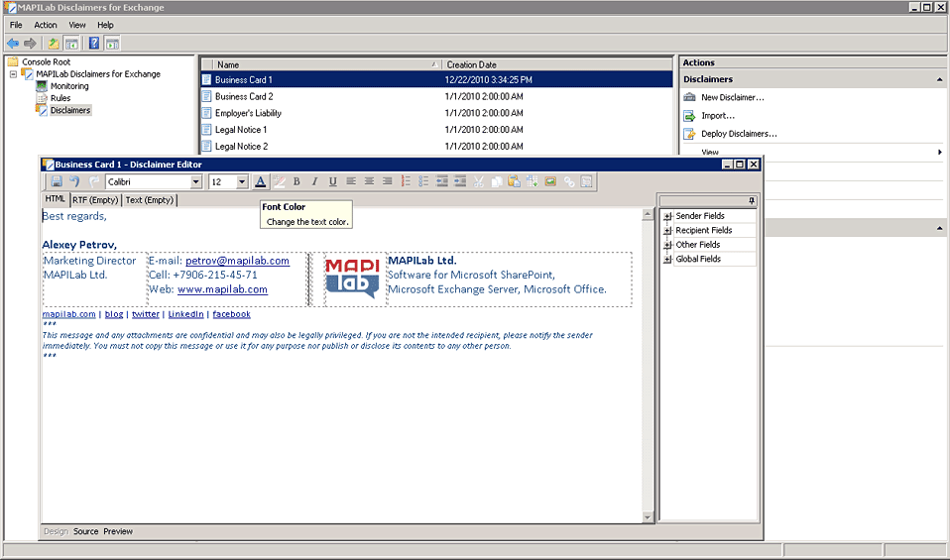The height and width of the screenshot is (560, 950).
Task: Click editor vertical scrollbar down arrow
Action: coord(648,517)
